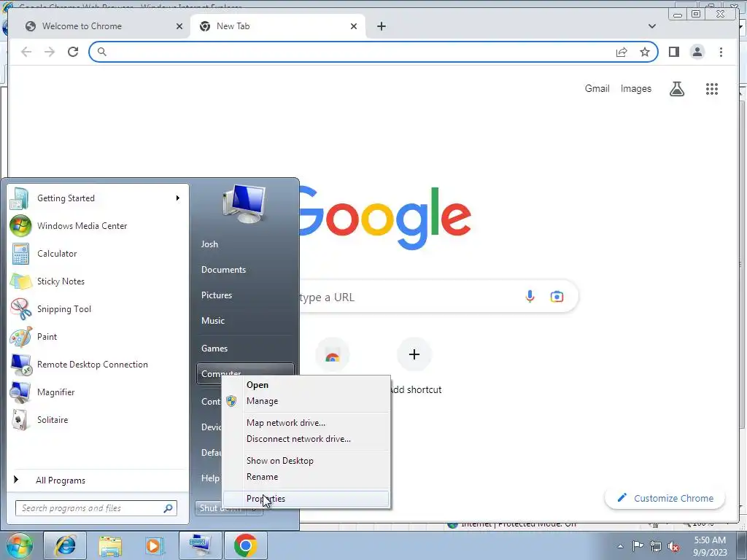The image size is (747, 560).
Task: Select the New Tab tab
Action: click(278, 26)
